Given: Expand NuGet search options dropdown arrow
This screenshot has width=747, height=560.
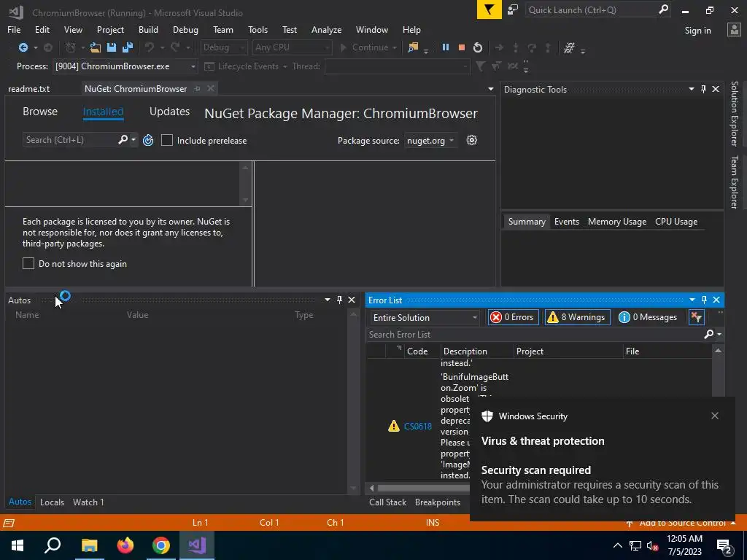Looking at the screenshot, I should click(133, 139).
